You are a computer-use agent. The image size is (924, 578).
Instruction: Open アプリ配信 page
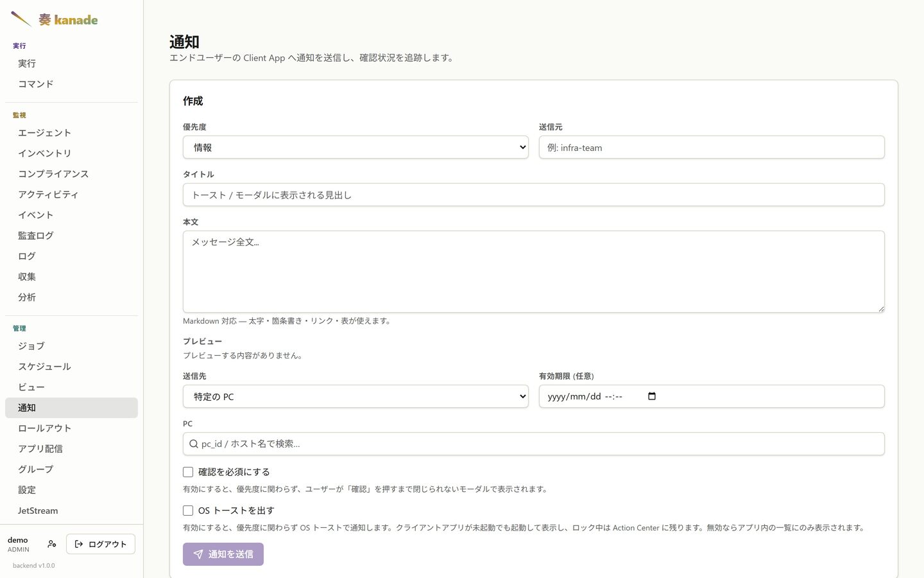(71, 449)
